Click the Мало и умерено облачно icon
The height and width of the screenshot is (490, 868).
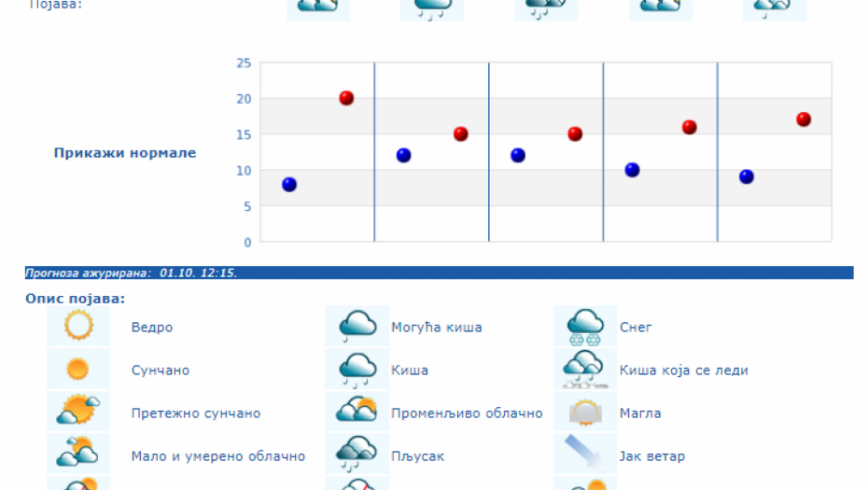pyautogui.click(x=78, y=455)
